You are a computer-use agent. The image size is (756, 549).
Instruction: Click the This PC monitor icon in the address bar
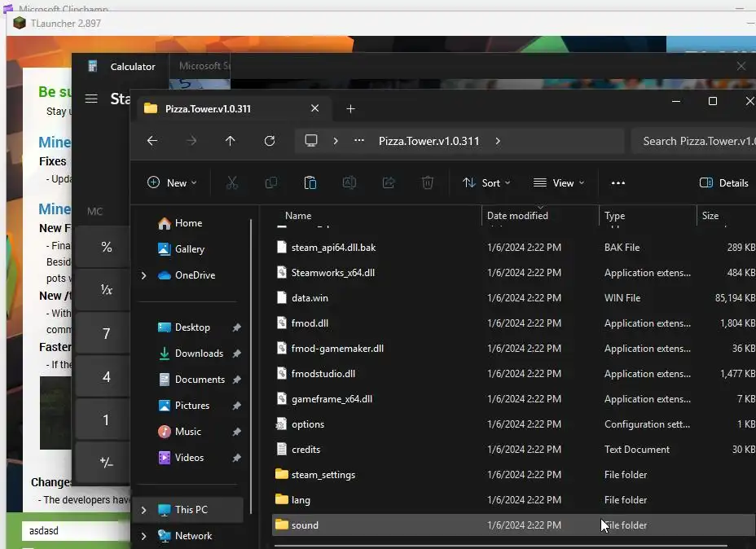(x=311, y=141)
